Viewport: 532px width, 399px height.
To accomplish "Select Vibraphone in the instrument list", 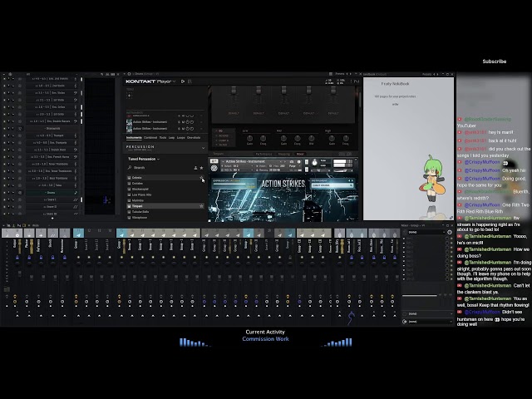I will coord(165,218).
